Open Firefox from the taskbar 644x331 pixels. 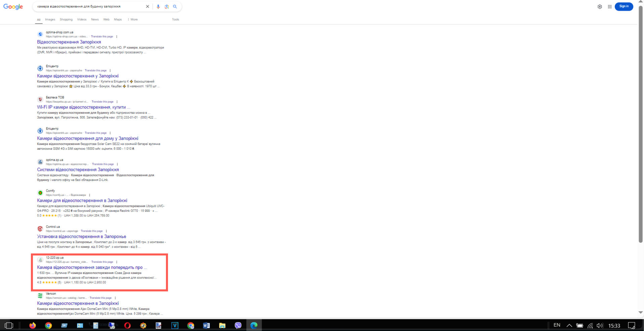pyautogui.click(x=33, y=325)
